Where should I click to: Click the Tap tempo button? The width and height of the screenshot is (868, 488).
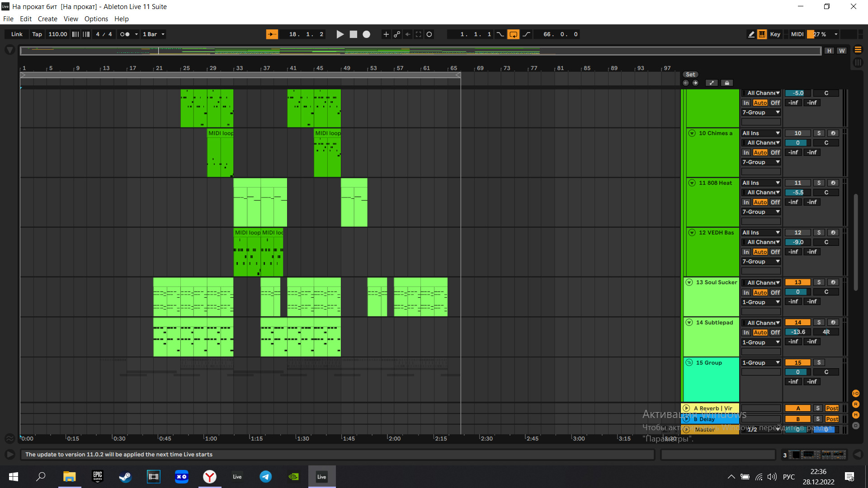[37, 34]
